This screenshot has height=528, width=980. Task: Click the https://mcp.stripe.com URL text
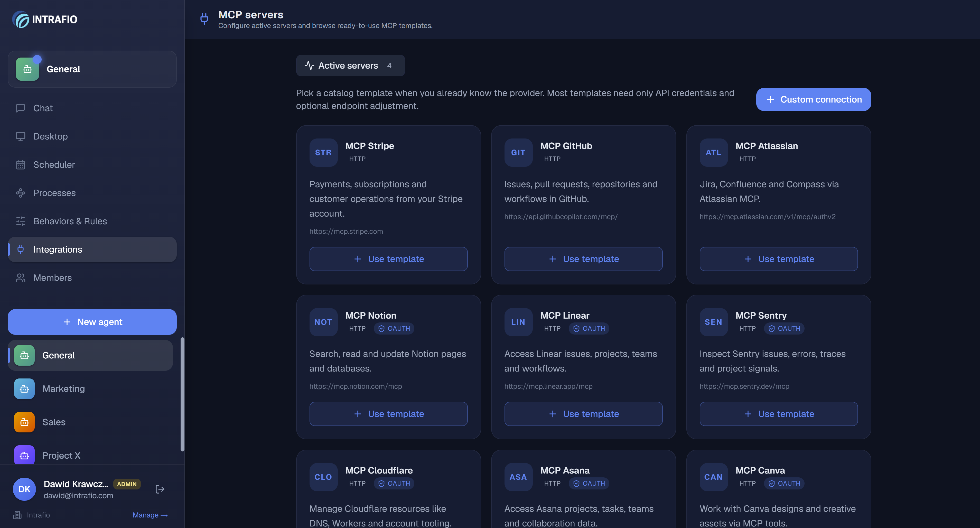coord(346,231)
